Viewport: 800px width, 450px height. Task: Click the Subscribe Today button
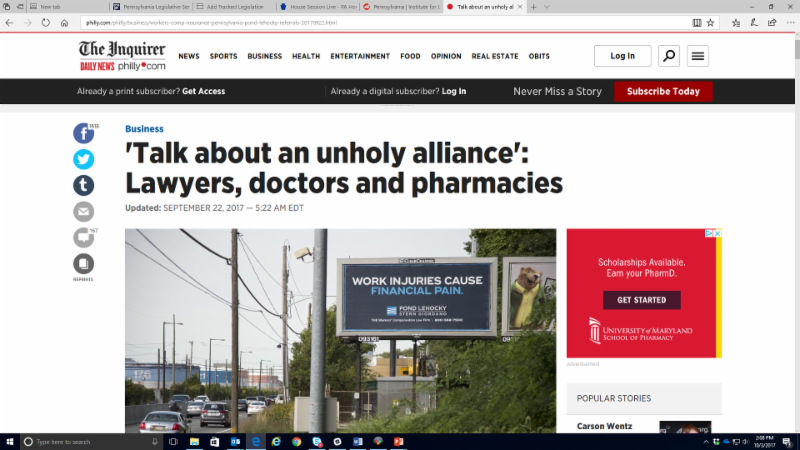pos(663,91)
